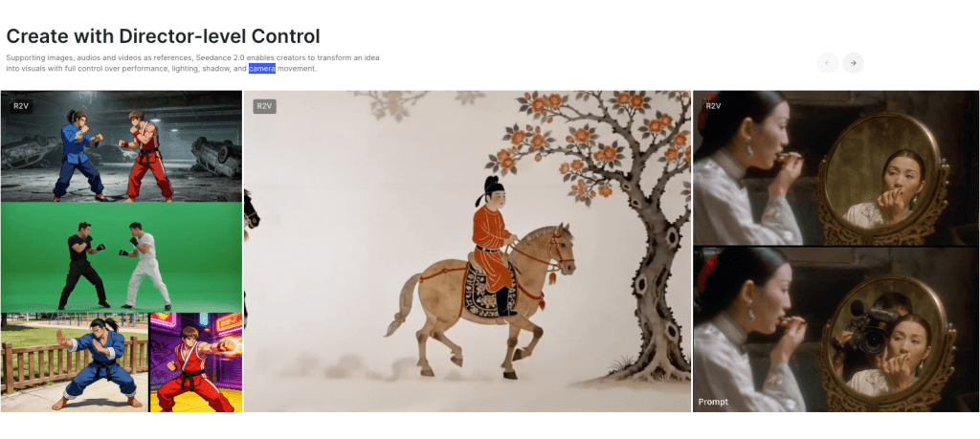Click the R2V badge on mirror scene card
The height and width of the screenshot is (439, 980).
pos(713,106)
